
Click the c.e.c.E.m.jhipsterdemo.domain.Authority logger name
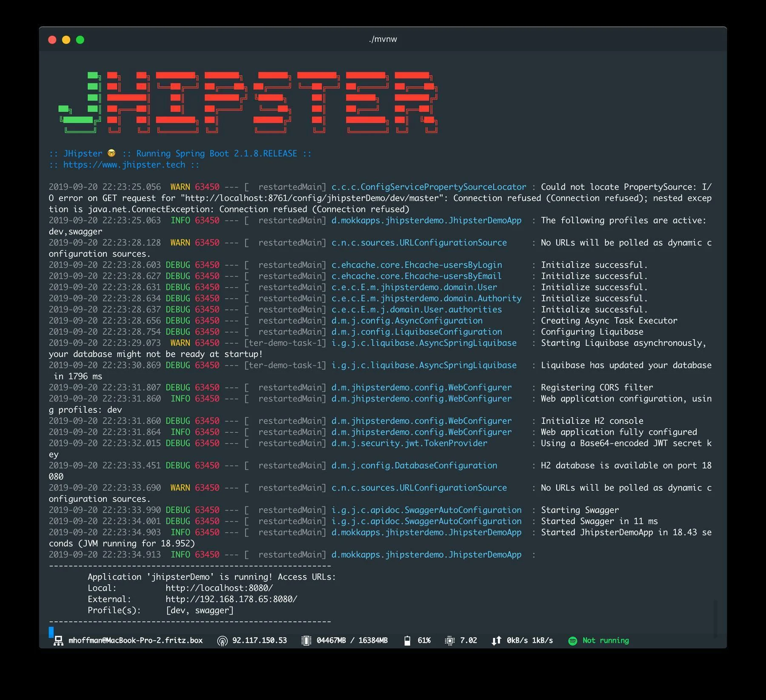[426, 298]
